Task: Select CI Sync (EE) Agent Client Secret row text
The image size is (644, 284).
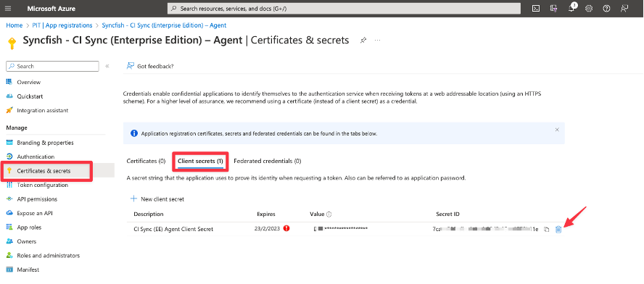Action: coord(174,230)
